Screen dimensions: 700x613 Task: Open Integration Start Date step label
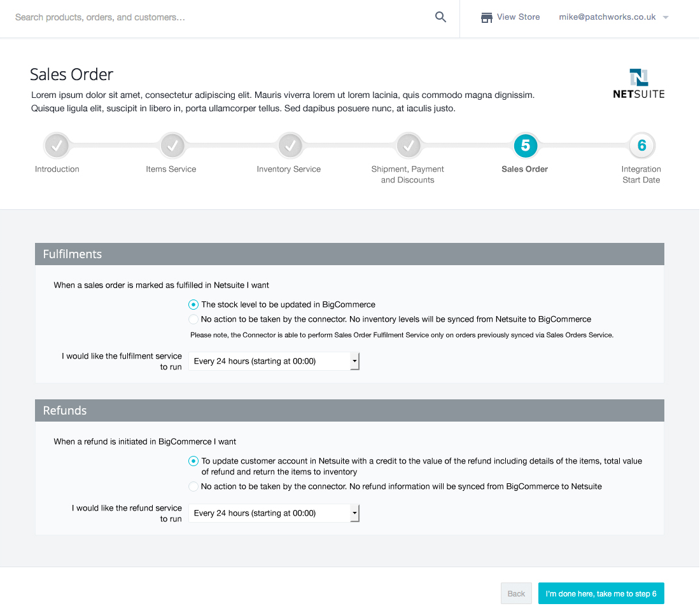(x=641, y=174)
